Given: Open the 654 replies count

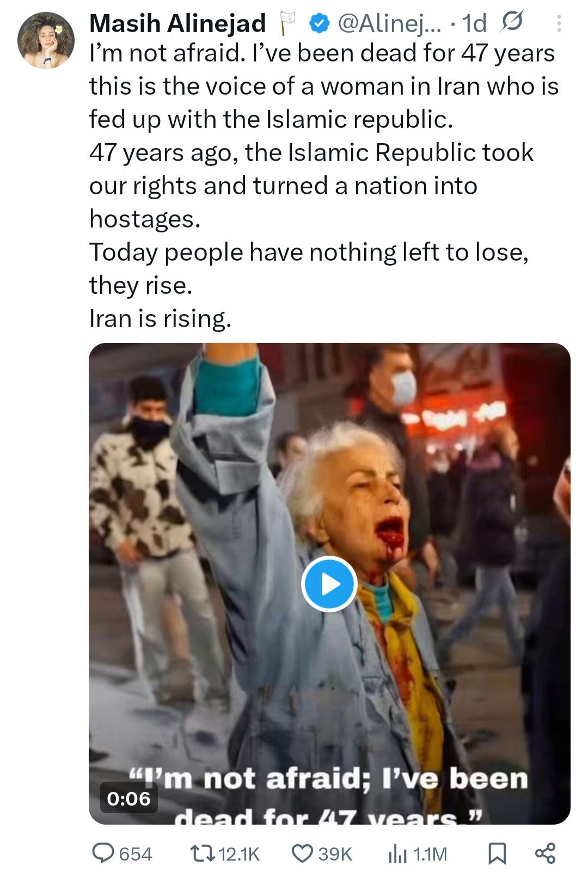Looking at the screenshot, I should click(x=136, y=853).
